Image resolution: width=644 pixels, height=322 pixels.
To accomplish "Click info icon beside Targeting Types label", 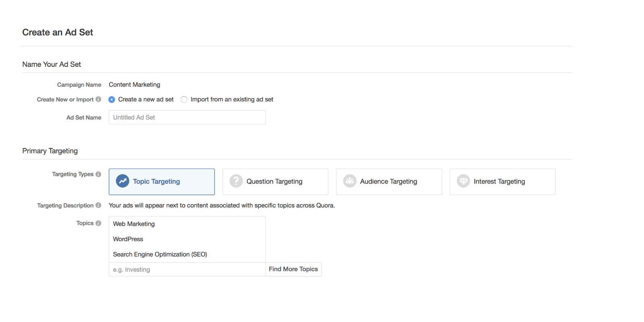I will coord(98,174).
